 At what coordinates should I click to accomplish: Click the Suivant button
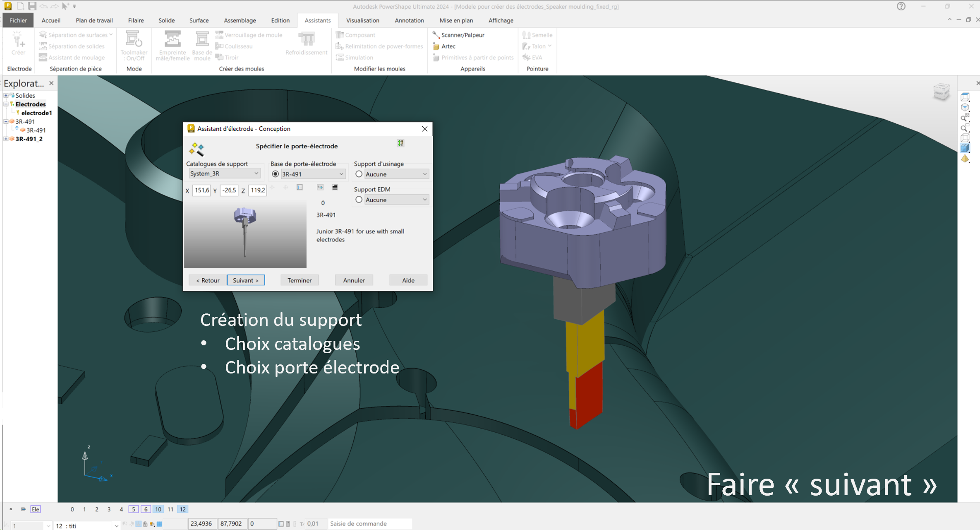pyautogui.click(x=246, y=280)
